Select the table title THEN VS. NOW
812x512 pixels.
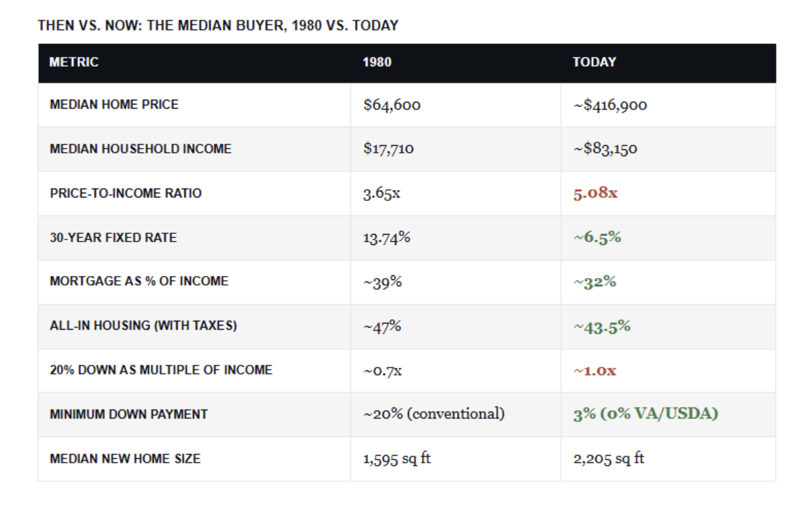click(x=218, y=25)
